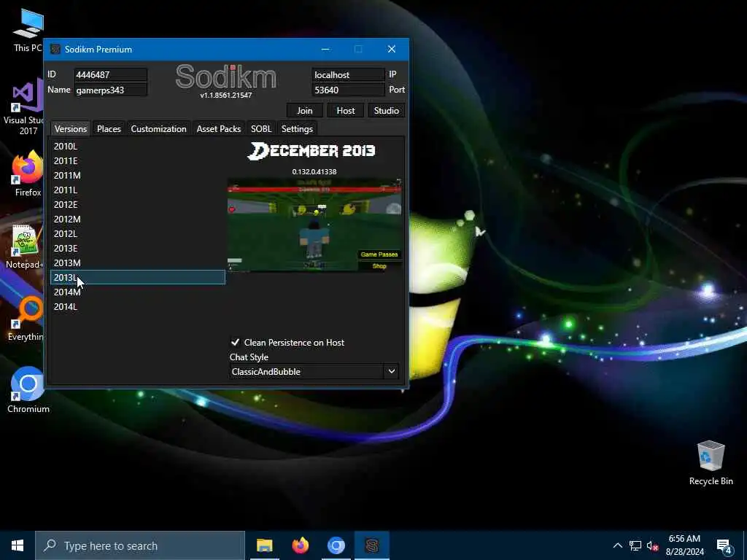Screen dimensions: 747x560
Task: Click the Studio button
Action: (387, 111)
